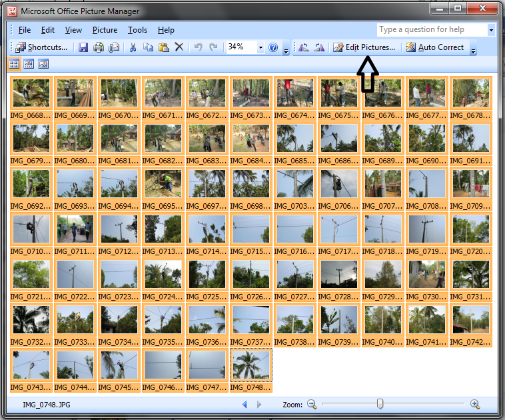This screenshot has height=420, width=505.
Task: Click the Cut scissors icon
Action: point(133,47)
